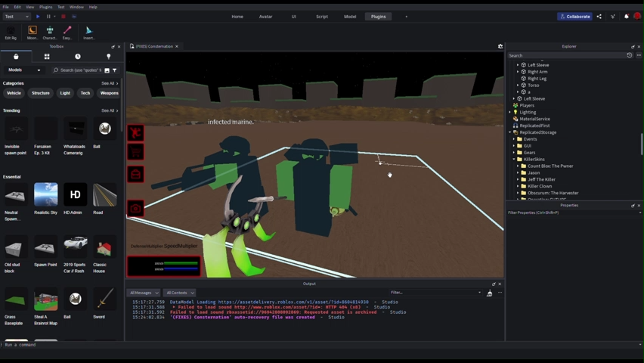Select the Vehicle category chip
644x363 pixels.
(14, 93)
